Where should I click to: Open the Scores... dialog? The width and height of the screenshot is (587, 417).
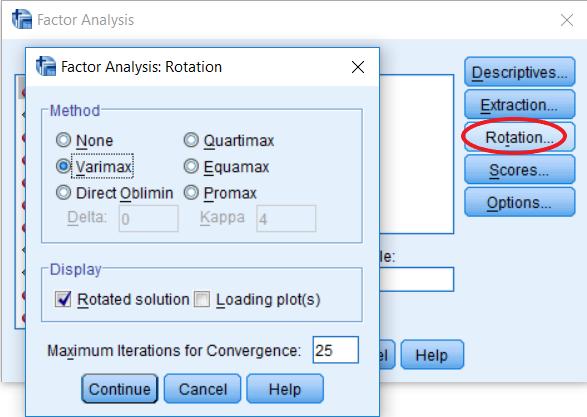point(520,170)
